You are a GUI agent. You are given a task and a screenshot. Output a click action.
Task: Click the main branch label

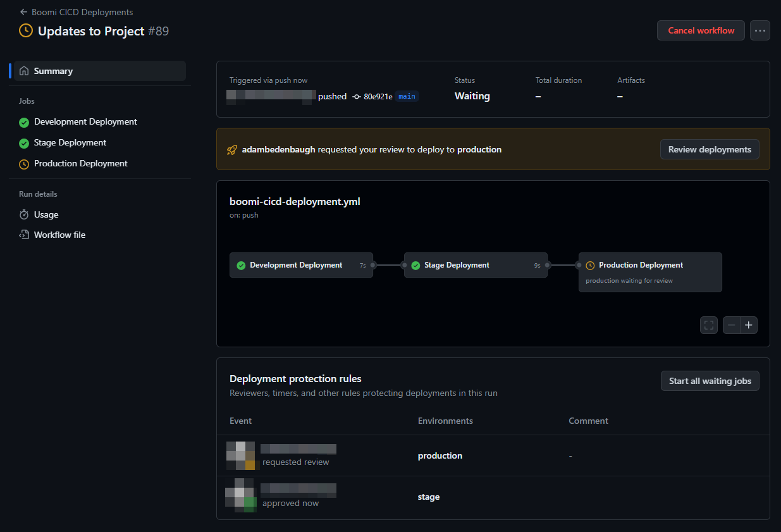click(x=407, y=96)
